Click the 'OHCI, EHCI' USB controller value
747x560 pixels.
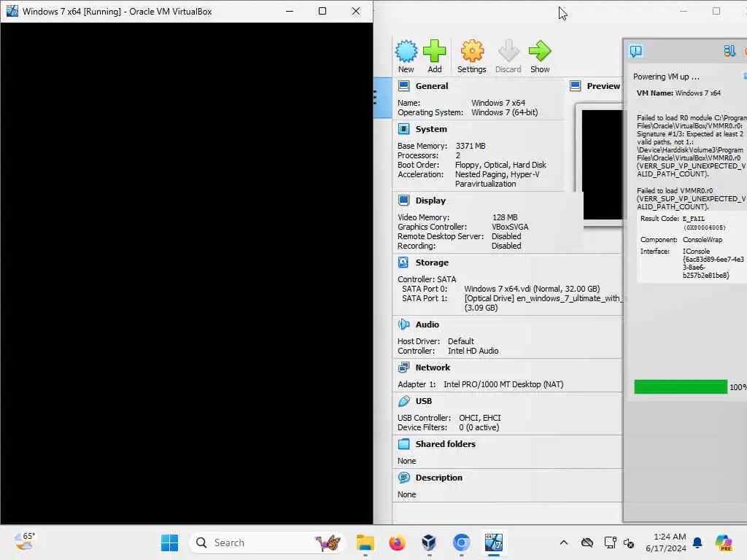coord(480,418)
